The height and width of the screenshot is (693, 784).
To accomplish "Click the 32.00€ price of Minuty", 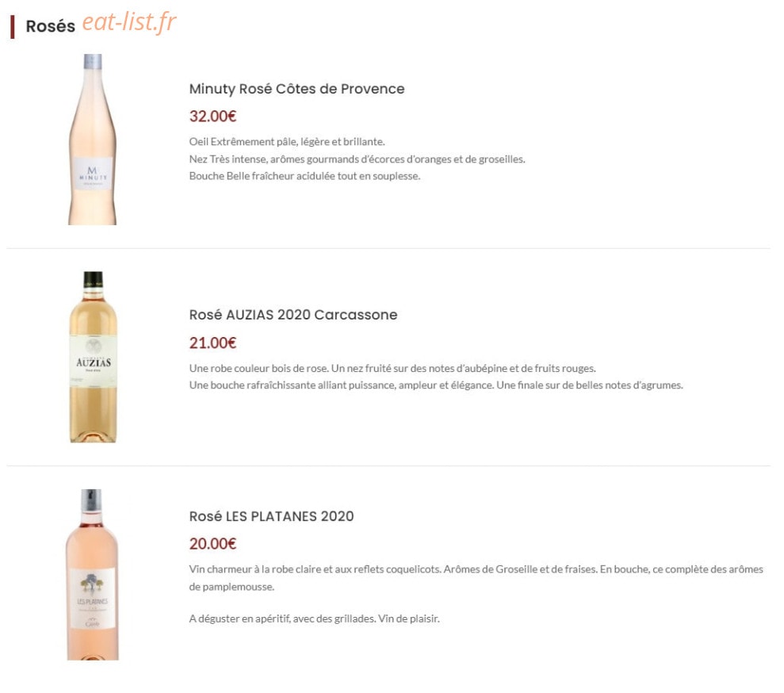I will click(x=212, y=117).
